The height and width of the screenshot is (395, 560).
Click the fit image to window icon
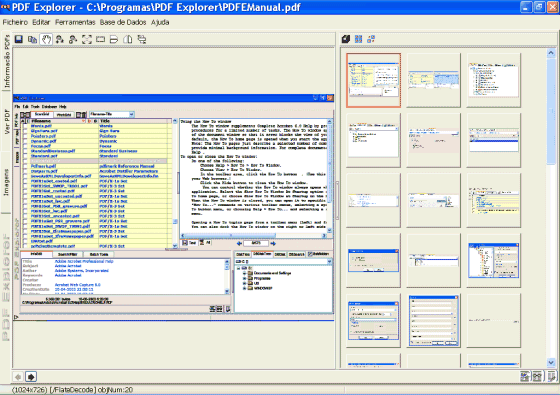[x=87, y=39]
